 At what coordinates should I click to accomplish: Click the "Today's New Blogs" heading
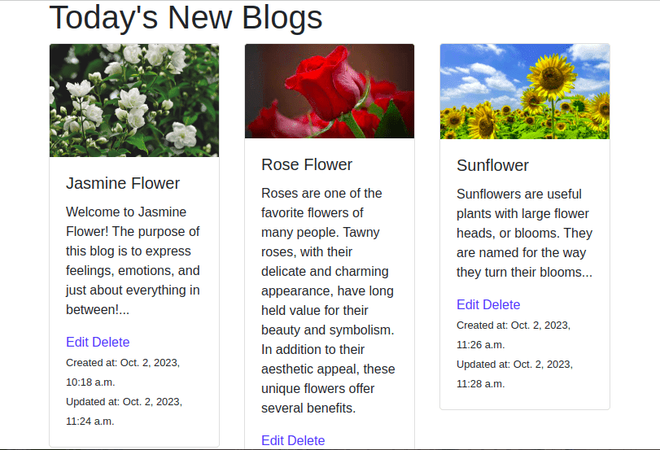(186, 18)
